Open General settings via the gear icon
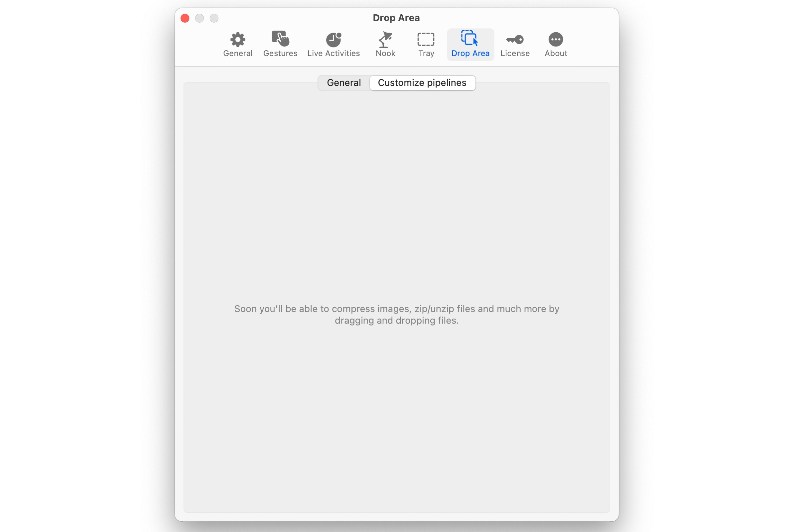The height and width of the screenshot is (532, 798). (x=237, y=40)
